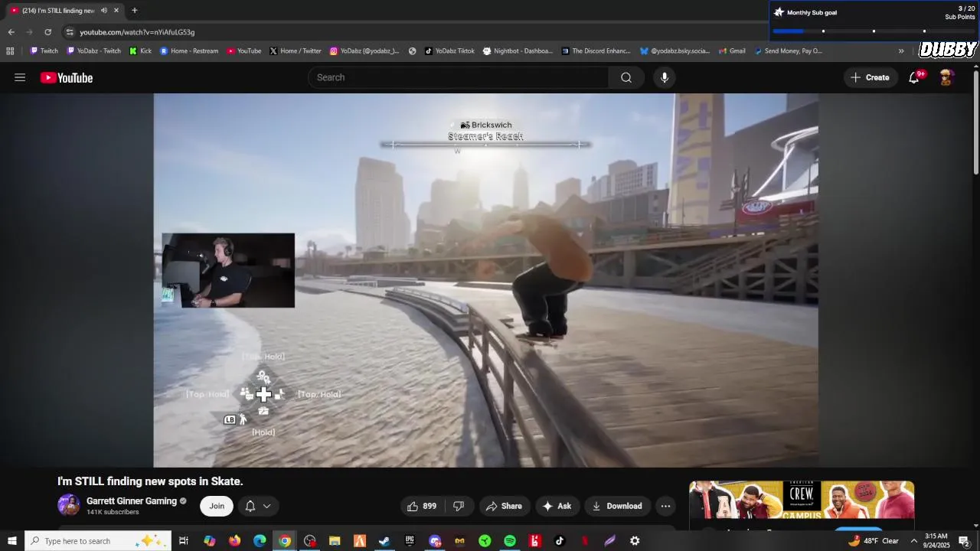The height and width of the screenshot is (551, 980).
Task: Open the account avatar menu
Action: (x=946, y=77)
